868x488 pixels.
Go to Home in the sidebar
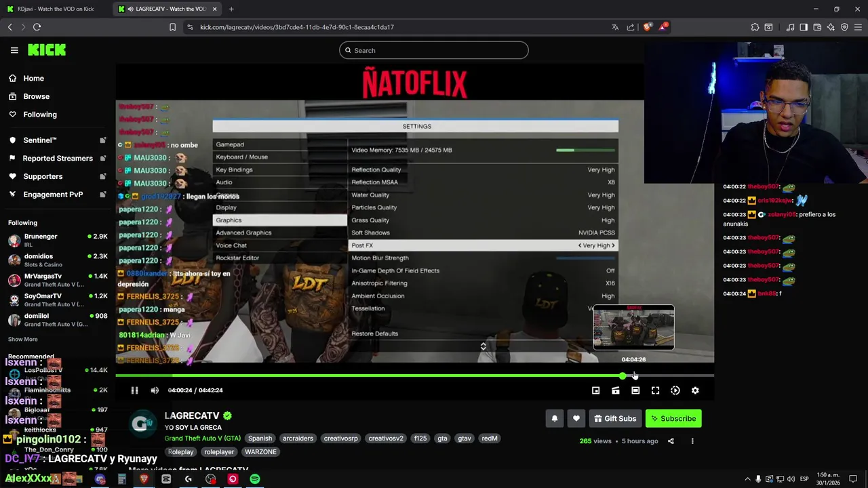[33, 79]
